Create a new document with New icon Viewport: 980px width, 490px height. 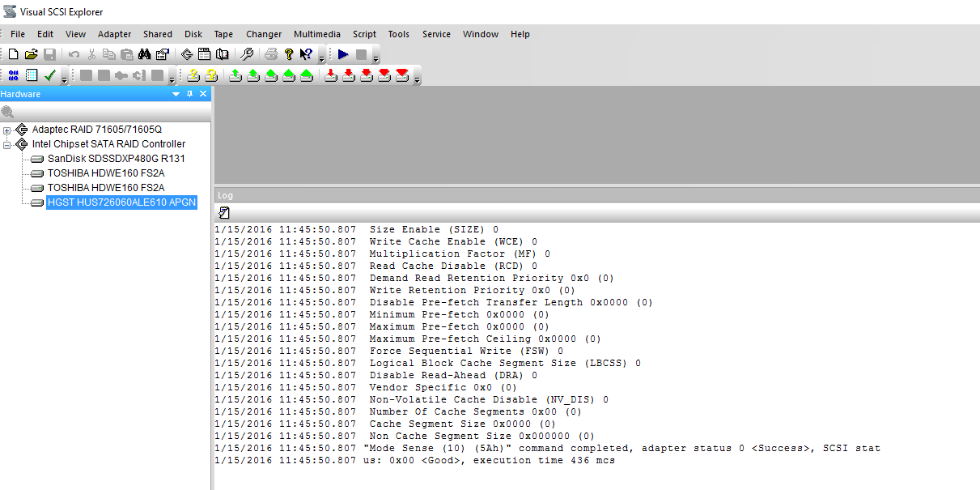(13, 54)
